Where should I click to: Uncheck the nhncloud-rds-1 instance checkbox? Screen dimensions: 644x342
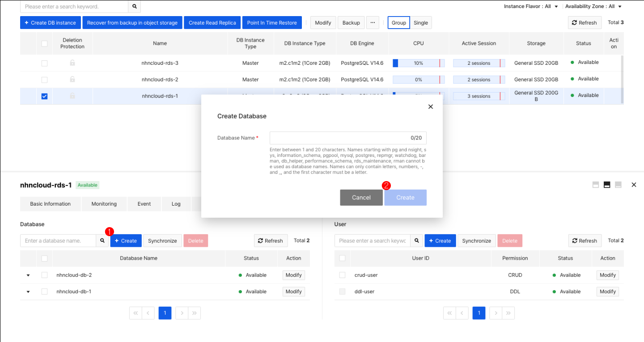coord(44,96)
